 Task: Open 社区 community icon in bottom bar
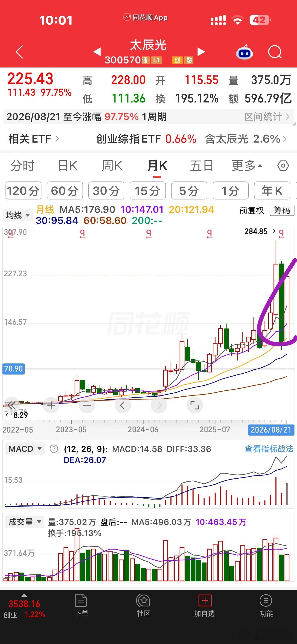[x=143, y=606]
